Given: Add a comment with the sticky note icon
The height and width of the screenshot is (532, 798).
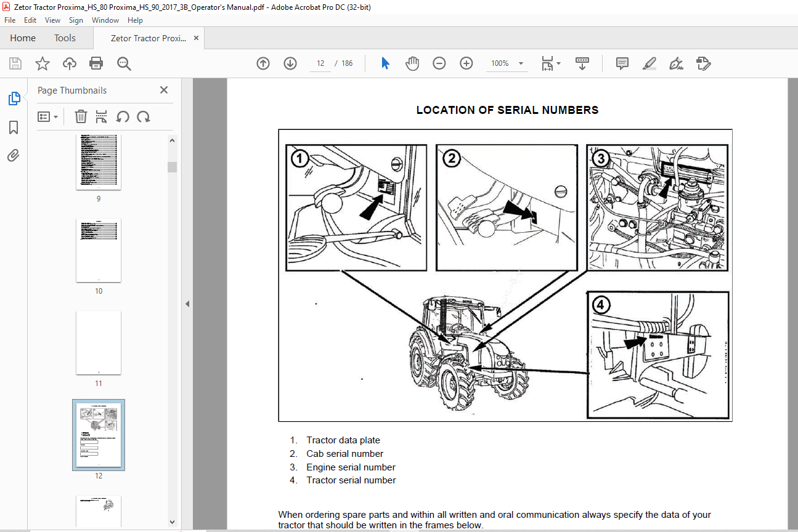Looking at the screenshot, I should click(622, 63).
